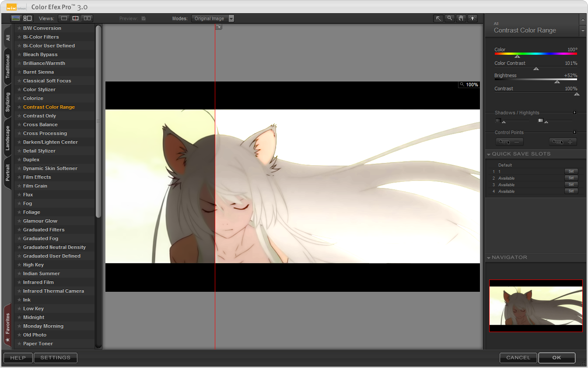Click the light bulb background icon

point(472,18)
